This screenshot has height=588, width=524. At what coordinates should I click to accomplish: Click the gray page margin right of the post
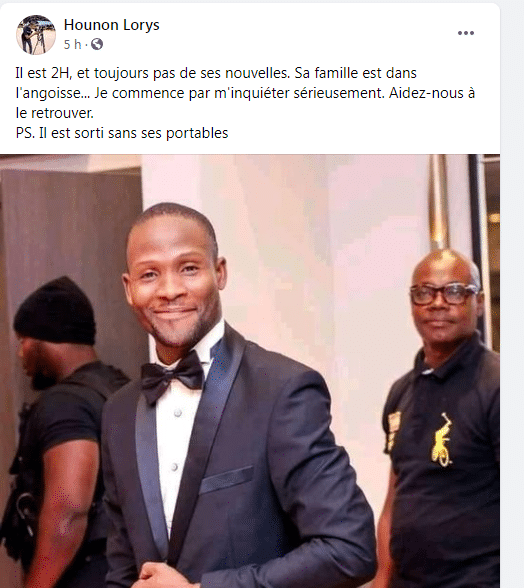[x=512, y=294]
